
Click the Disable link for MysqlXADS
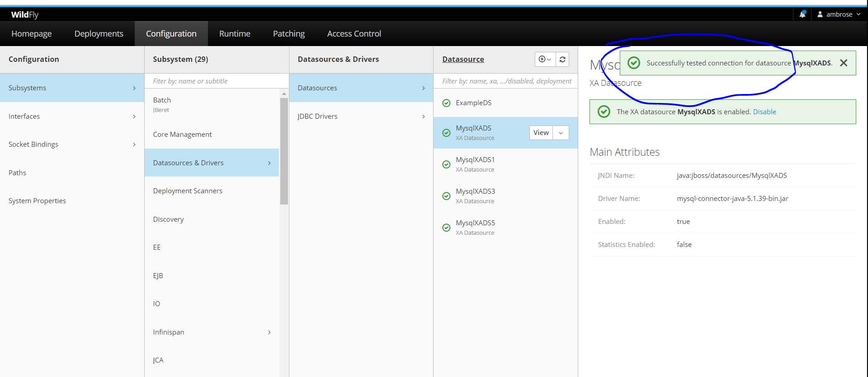coord(764,112)
